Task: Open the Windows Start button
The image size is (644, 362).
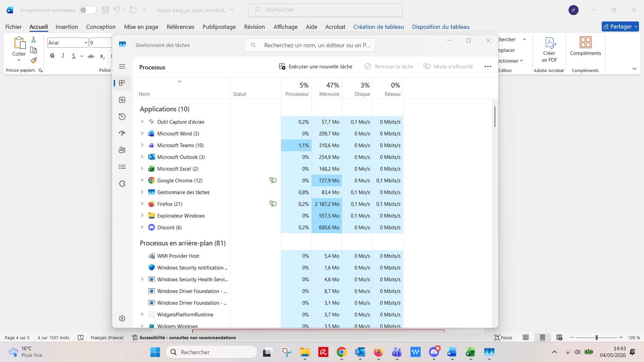Action: pyautogui.click(x=155, y=352)
